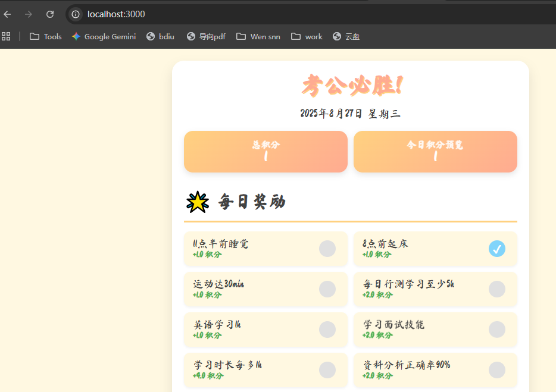
Task: Open the Wen snn bookmark folder
Action: click(x=258, y=36)
